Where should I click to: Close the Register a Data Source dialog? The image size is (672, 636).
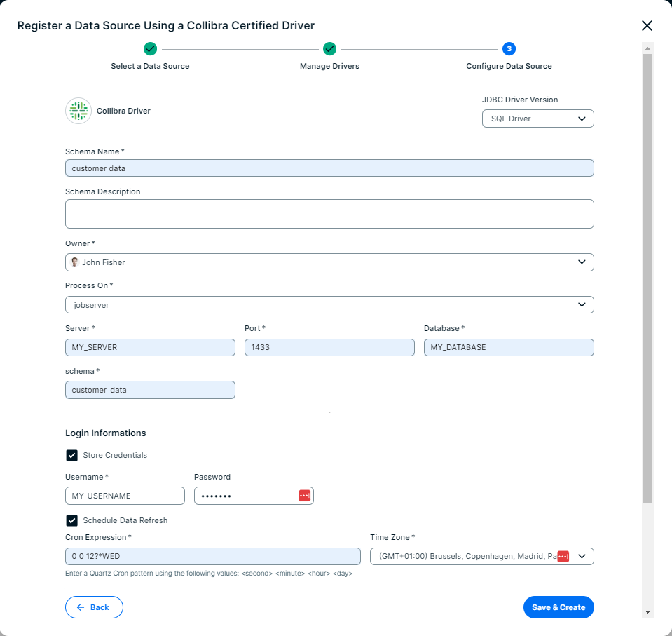tap(647, 26)
